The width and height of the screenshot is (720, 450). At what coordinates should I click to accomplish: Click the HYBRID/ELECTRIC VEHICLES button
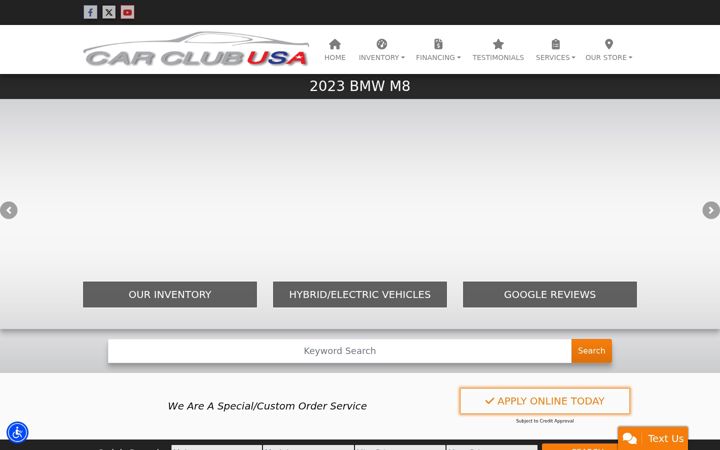pyautogui.click(x=360, y=294)
